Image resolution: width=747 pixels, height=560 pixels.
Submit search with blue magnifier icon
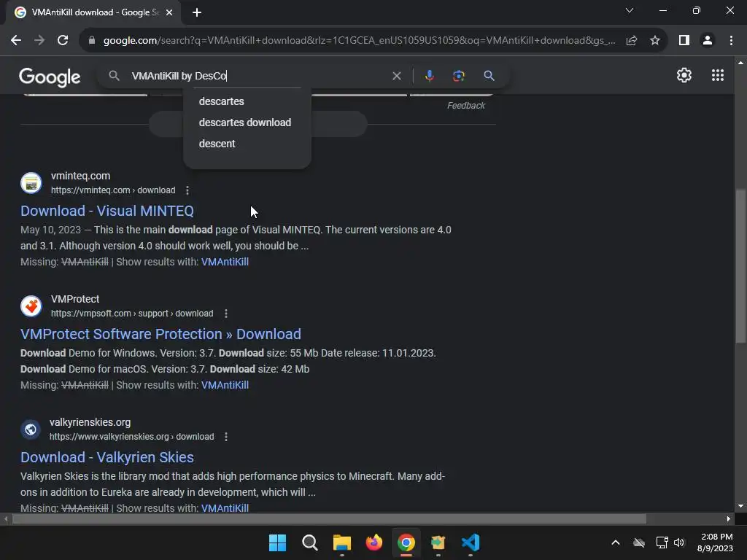(x=489, y=76)
